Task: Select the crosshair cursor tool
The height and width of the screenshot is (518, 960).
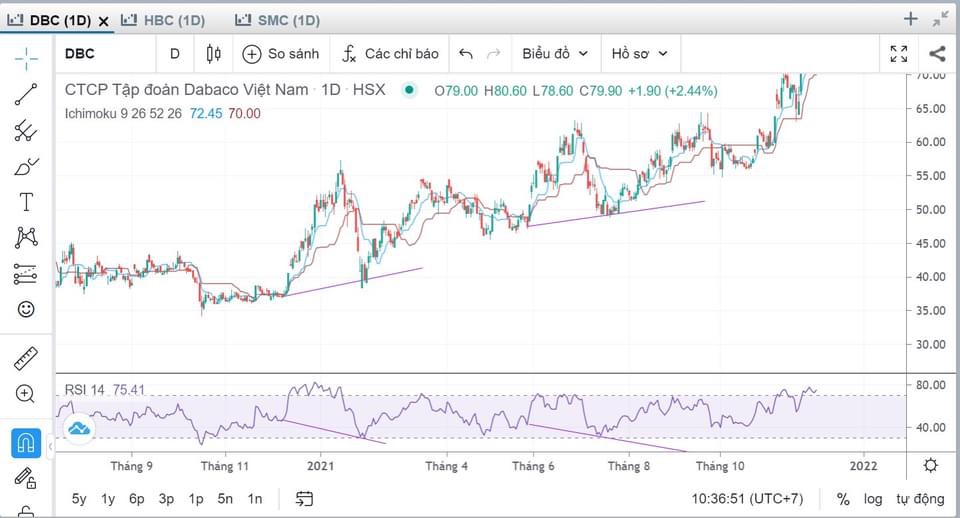Action: coord(26,59)
